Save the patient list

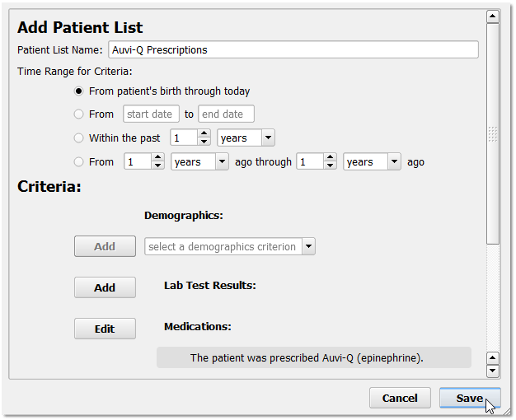pyautogui.click(x=470, y=398)
